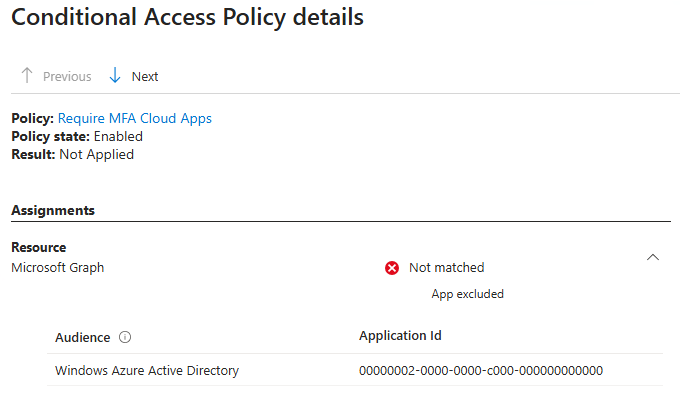Viewport: 680px width, 395px height.
Task: Go to Next policy
Action: [x=145, y=76]
